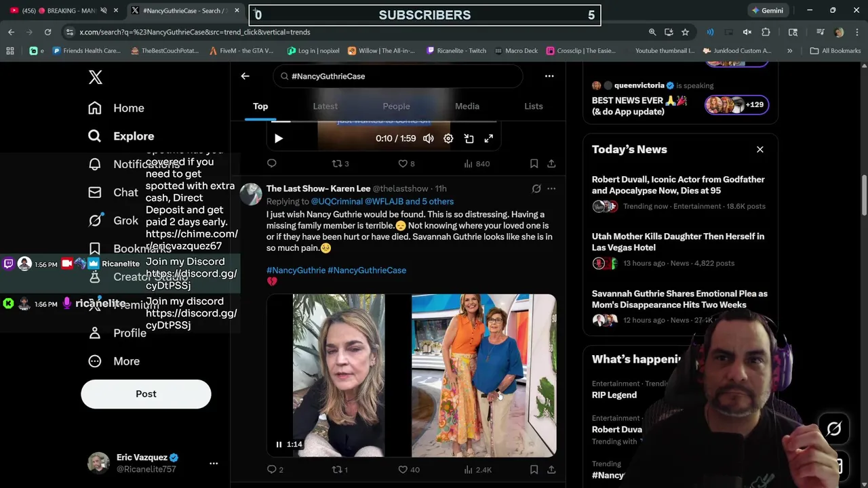The height and width of the screenshot is (488, 868).
Task: Repost Karen Lee's post
Action: pos(340,470)
